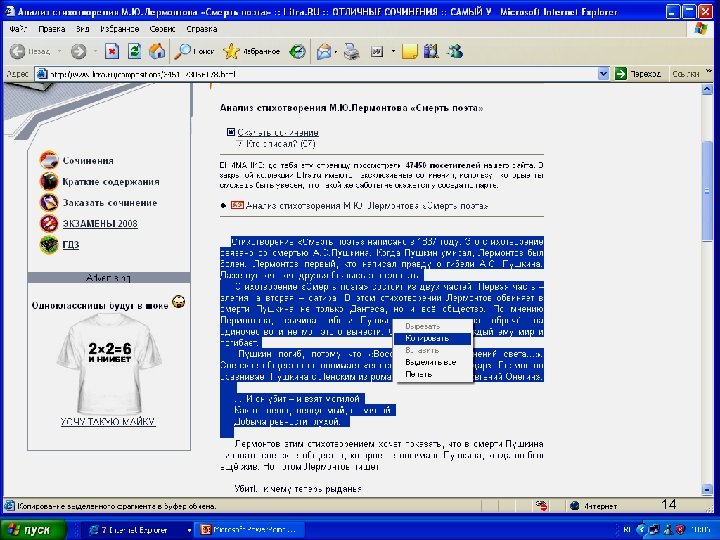This screenshot has height=540, width=720.
Task: Click the Print icon
Action: [x=352, y=51]
